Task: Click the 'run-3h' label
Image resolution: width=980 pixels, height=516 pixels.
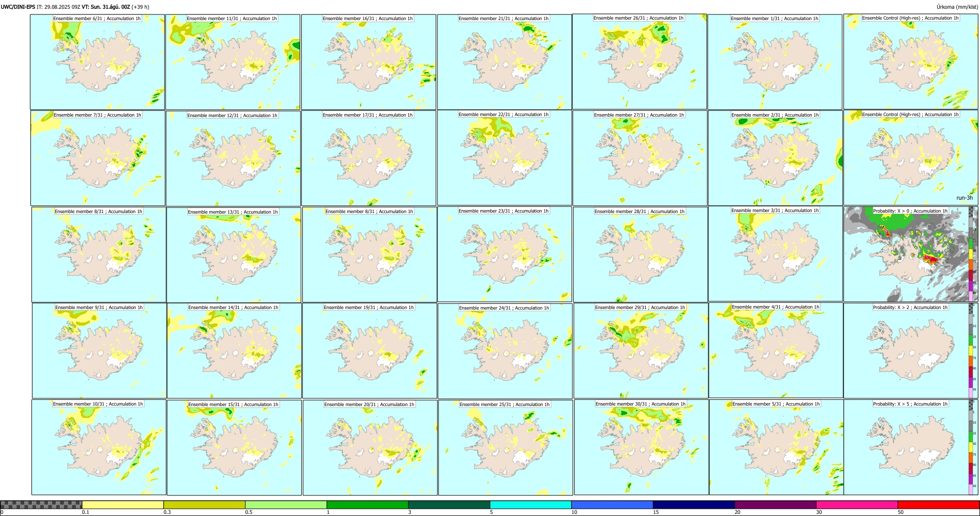Action: click(964, 198)
